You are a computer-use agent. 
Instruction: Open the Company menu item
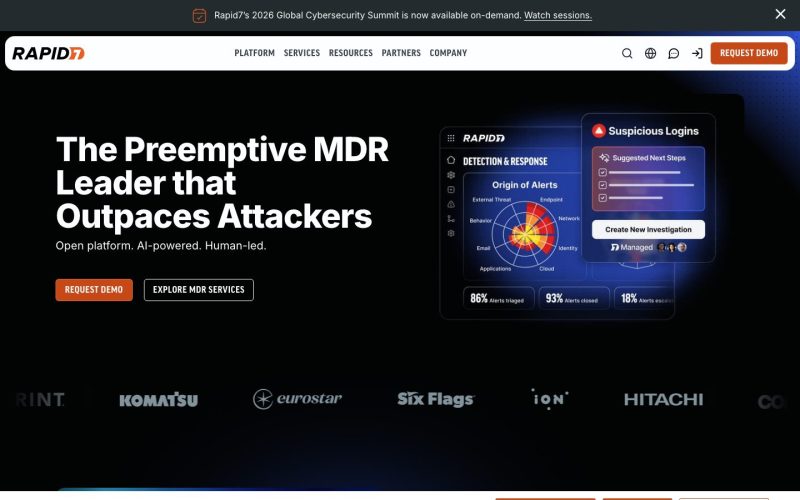pos(448,53)
